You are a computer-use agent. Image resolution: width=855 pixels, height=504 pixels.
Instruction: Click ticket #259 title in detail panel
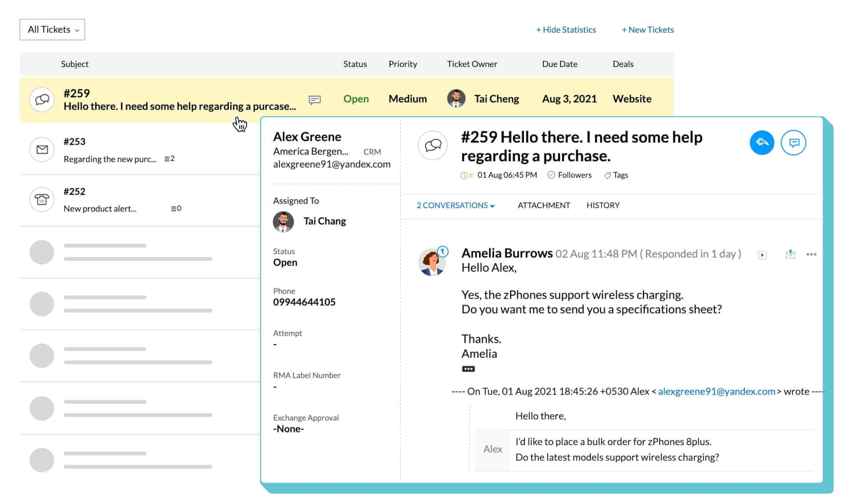pos(582,146)
